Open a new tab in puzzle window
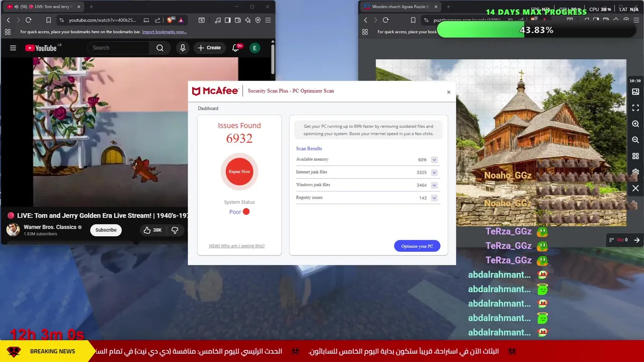Screen dimensions: 644x362 [448, 7]
